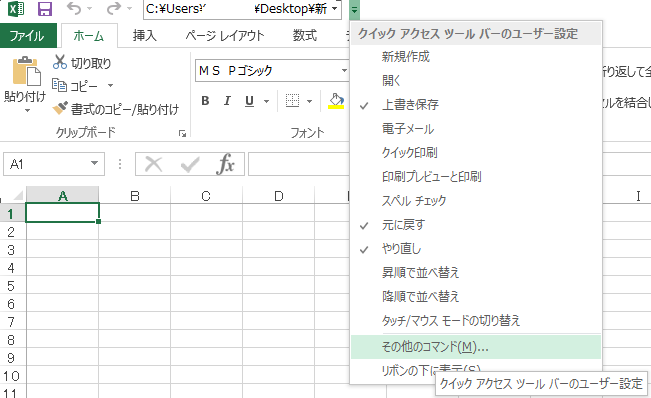Uncheck 元に戻す in the customize menu
Screen dimensions: 651x398
(x=476, y=225)
